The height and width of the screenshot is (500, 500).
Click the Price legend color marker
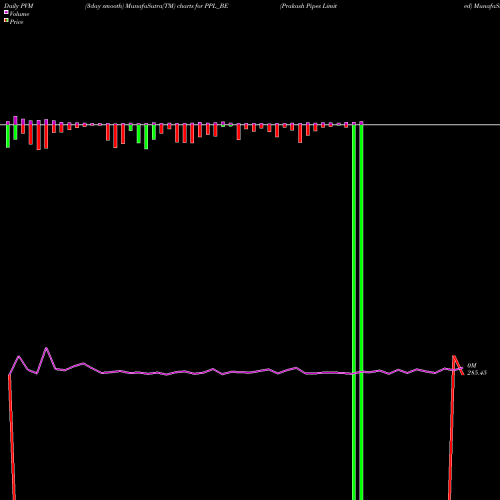[6, 21]
